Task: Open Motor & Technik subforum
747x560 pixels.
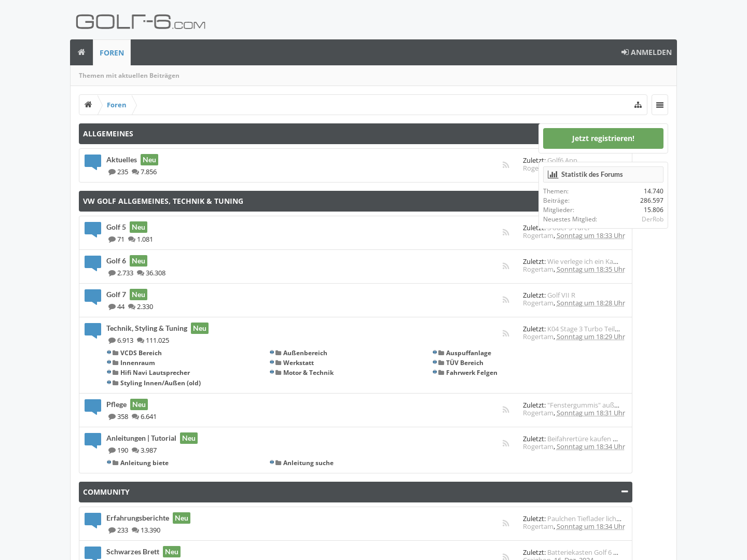Action: (x=308, y=373)
